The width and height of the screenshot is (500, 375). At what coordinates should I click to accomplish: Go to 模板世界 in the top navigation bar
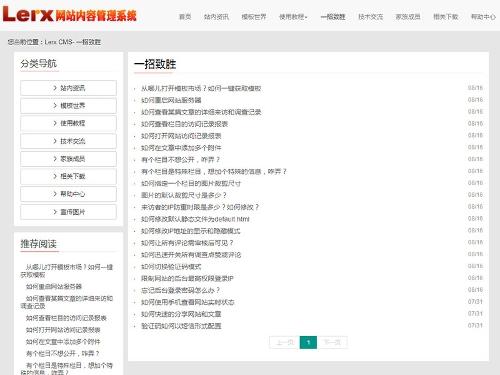coord(254,17)
